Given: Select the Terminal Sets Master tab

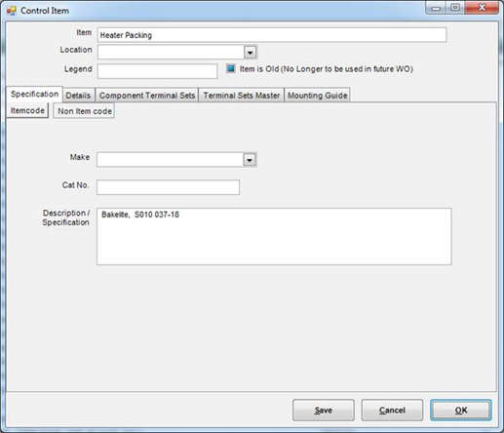Looking at the screenshot, I should 242,96.
